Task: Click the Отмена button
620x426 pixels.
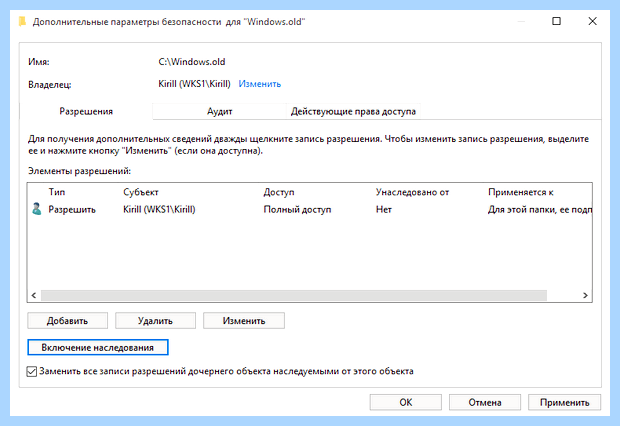Action: (485, 402)
